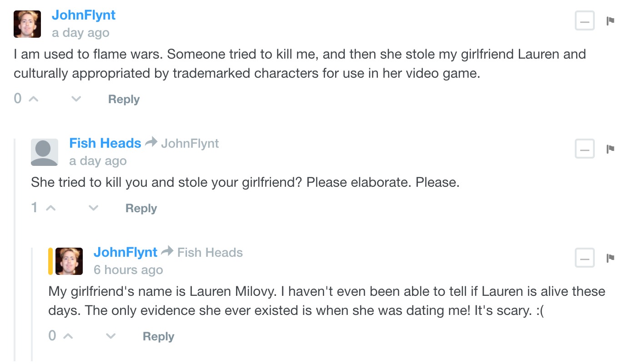Click the Fish Heads default avatar
Viewport: 628px width, 364px height.
tap(45, 152)
